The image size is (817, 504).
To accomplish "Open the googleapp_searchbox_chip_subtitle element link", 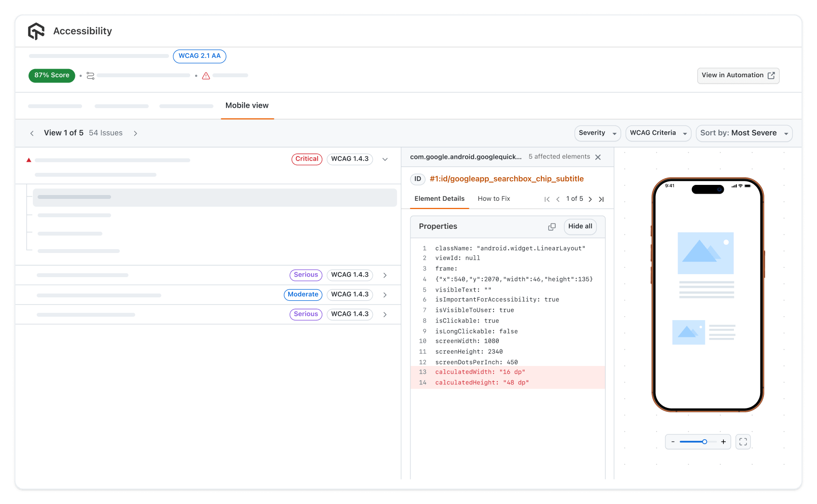I will point(507,179).
